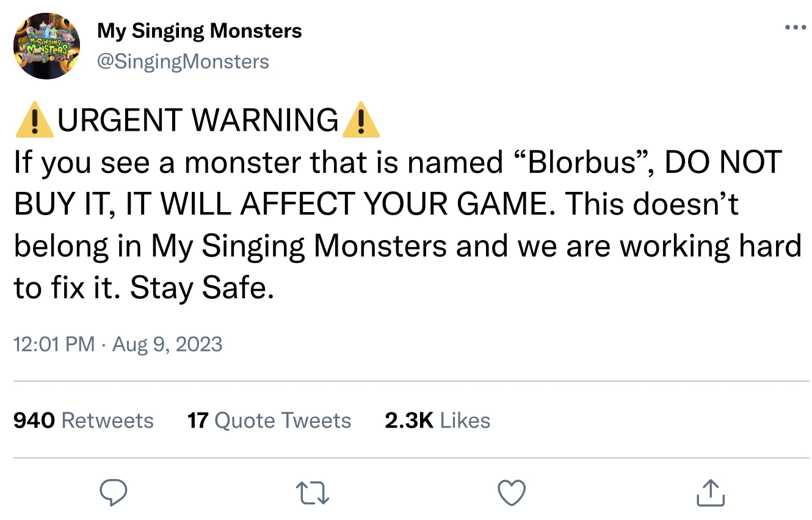This screenshot has width=812, height=520.
Task: Click the My Singing Monsters profile avatar
Action: pyautogui.click(x=46, y=46)
